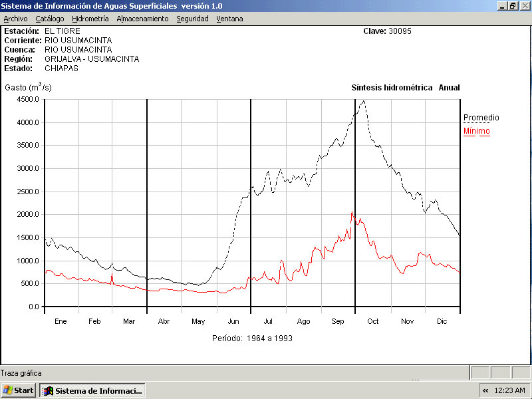The image size is (532, 399).
Task: Expand hidden system tray icons chevron
Action: [485, 390]
